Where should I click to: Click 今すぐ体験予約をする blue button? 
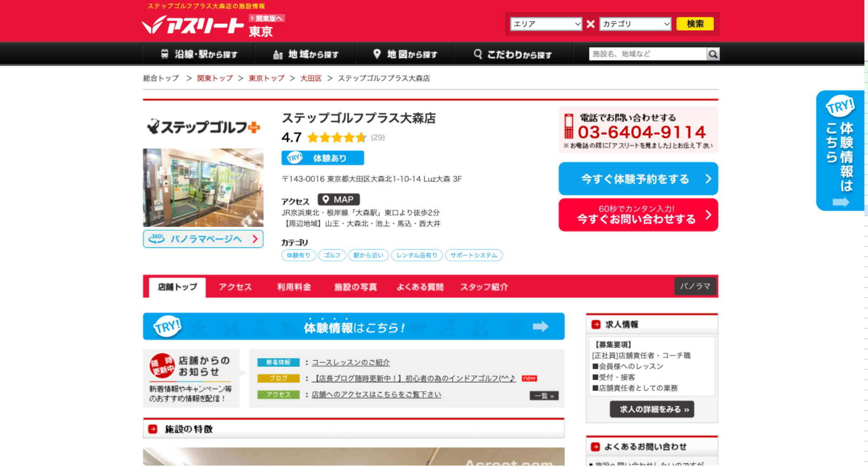click(x=638, y=179)
